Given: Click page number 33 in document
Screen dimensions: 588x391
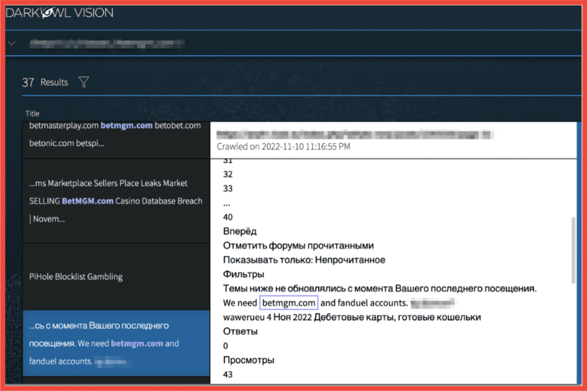Looking at the screenshot, I should [x=227, y=188].
